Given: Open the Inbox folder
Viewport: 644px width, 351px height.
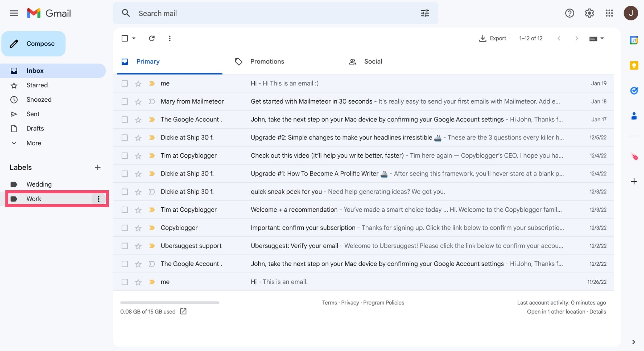Looking at the screenshot, I should click(x=53, y=71).
